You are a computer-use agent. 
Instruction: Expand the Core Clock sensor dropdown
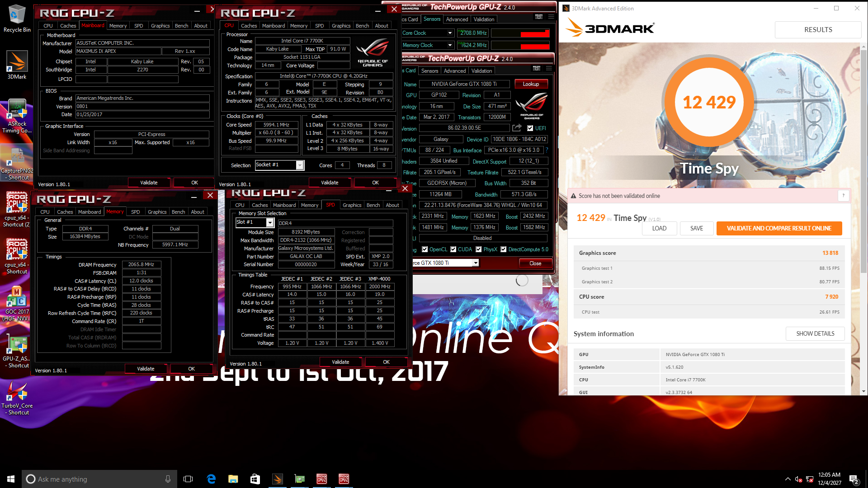[x=450, y=33]
